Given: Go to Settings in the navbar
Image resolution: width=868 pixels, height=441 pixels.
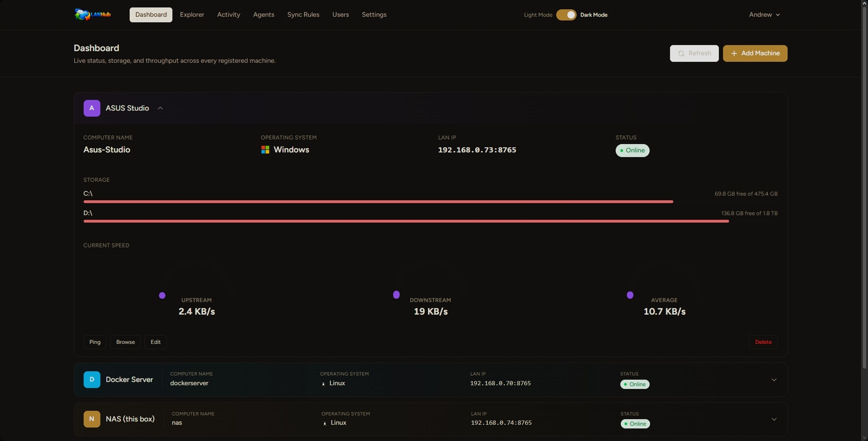Looking at the screenshot, I should point(374,15).
